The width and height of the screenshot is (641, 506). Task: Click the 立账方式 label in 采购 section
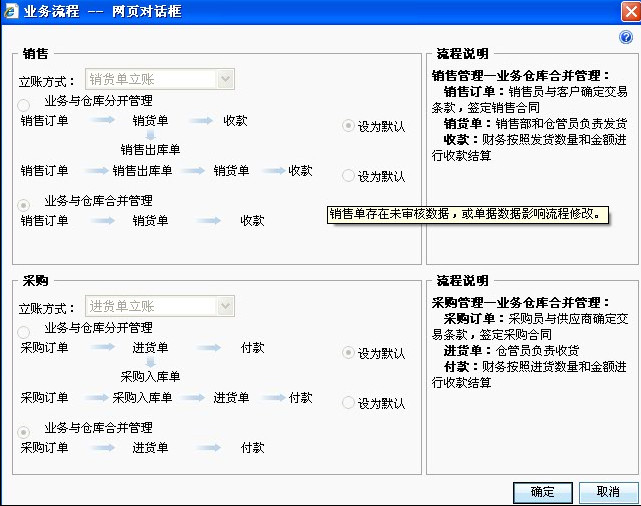click(46, 309)
